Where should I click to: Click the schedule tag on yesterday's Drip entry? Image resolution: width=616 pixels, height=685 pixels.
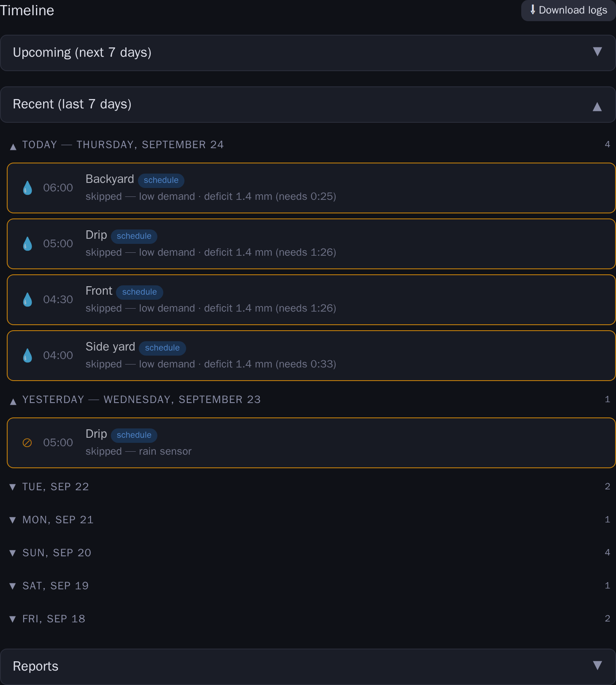coord(134,435)
